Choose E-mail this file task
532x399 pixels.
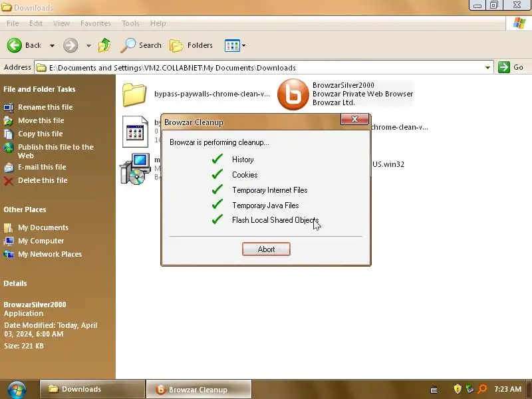42,167
